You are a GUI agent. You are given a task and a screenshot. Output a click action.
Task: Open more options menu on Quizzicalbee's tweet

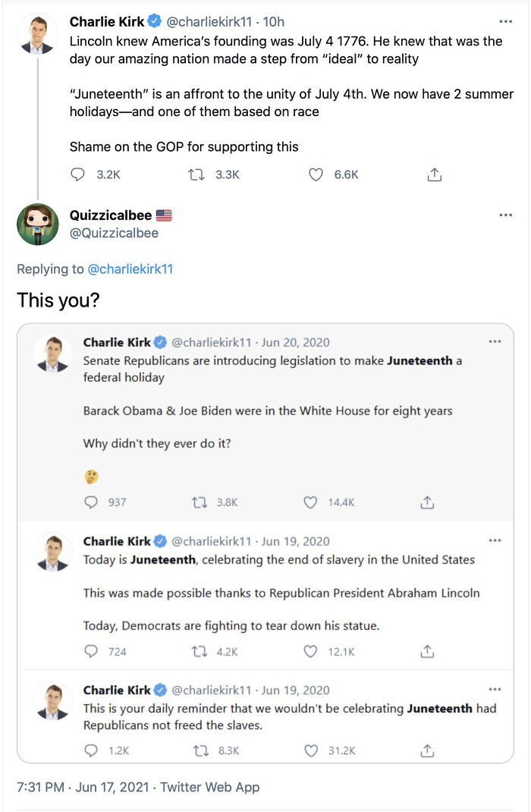[505, 216]
